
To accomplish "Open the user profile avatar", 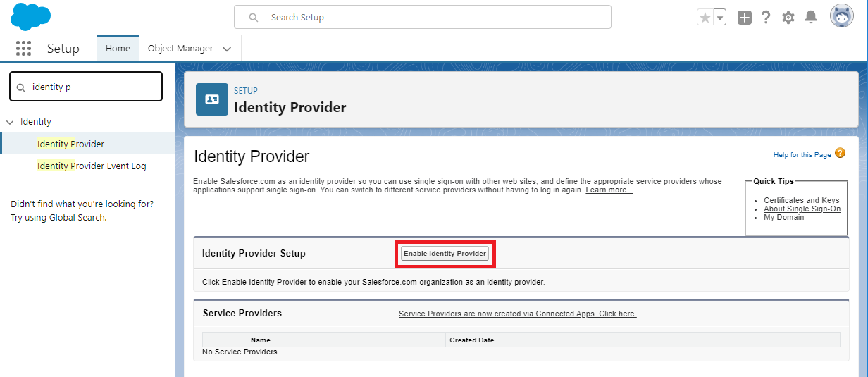I will (842, 17).
